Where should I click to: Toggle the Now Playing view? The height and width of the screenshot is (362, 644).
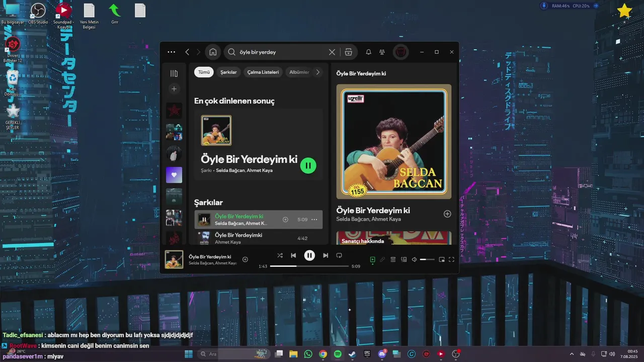373,259
